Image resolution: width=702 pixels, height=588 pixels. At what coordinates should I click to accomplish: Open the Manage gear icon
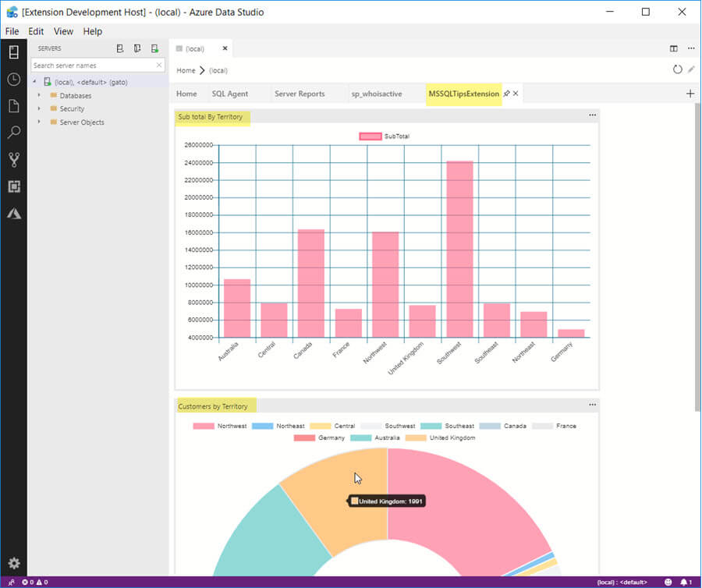pos(14,563)
